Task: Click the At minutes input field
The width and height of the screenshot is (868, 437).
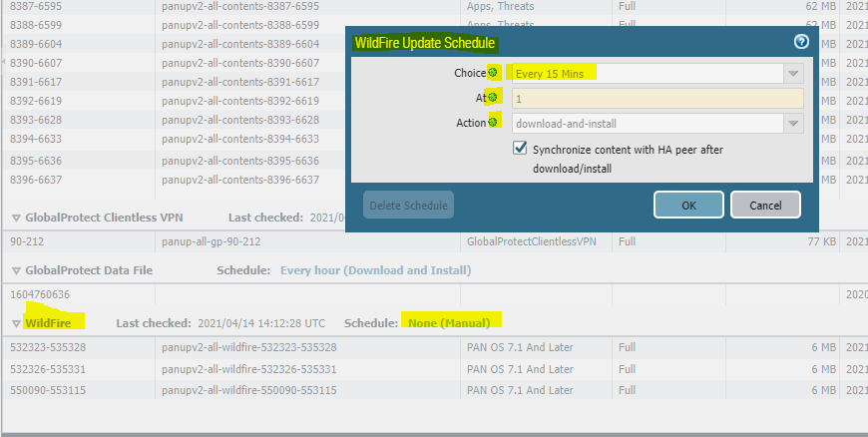Action: pyautogui.click(x=657, y=99)
